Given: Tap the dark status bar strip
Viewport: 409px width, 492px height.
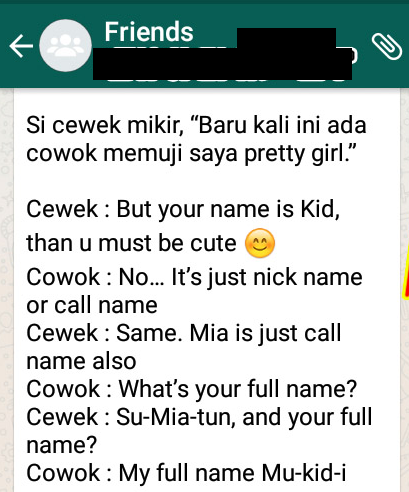Looking at the screenshot, I should pos(204,2).
